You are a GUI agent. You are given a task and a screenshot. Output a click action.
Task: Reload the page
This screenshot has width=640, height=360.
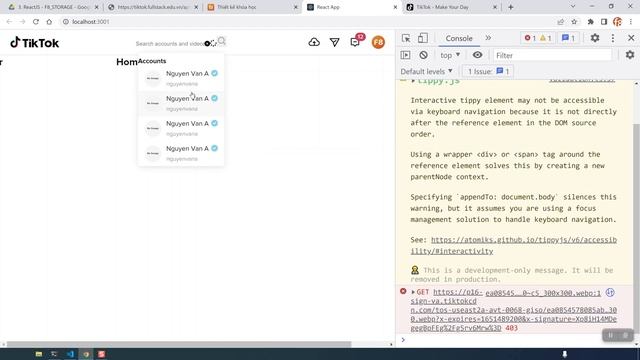(x=36, y=22)
